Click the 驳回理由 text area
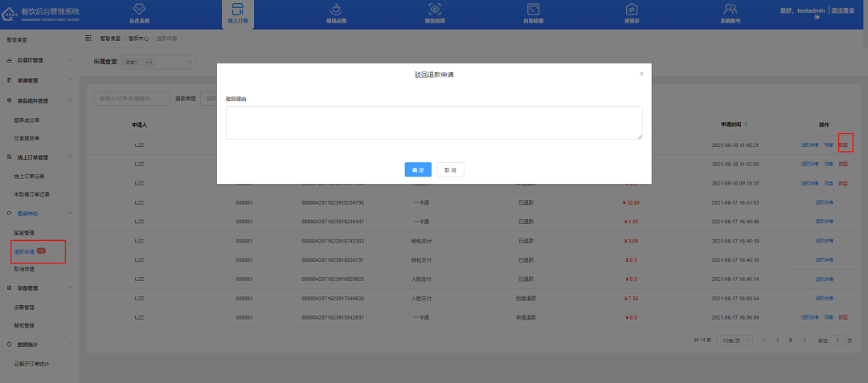 click(434, 123)
